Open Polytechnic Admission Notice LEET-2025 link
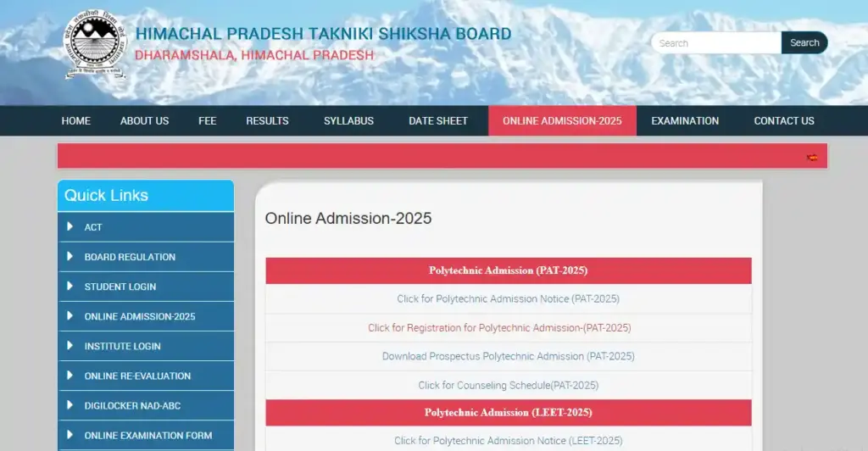Screen dimensions: 868x451 coord(508,441)
